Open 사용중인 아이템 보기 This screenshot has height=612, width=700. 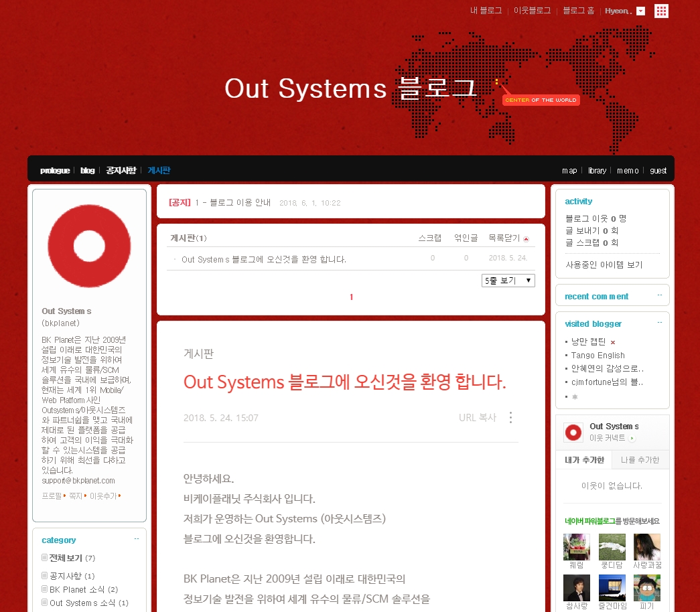click(604, 264)
